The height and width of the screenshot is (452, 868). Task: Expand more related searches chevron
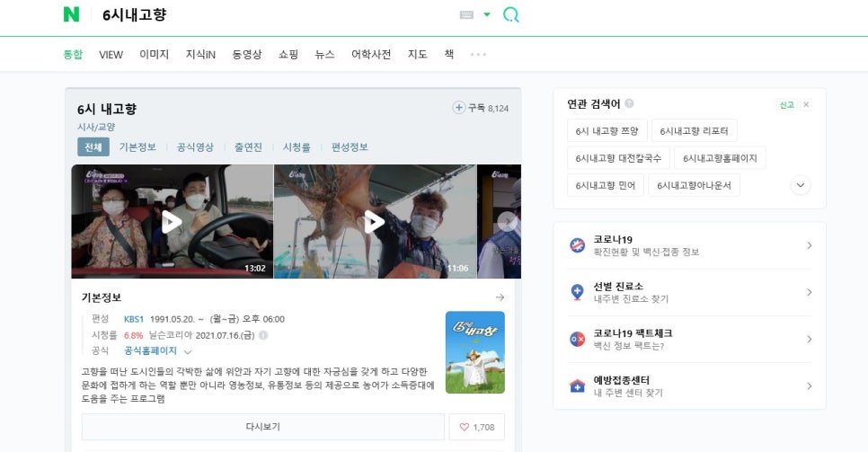tap(800, 185)
